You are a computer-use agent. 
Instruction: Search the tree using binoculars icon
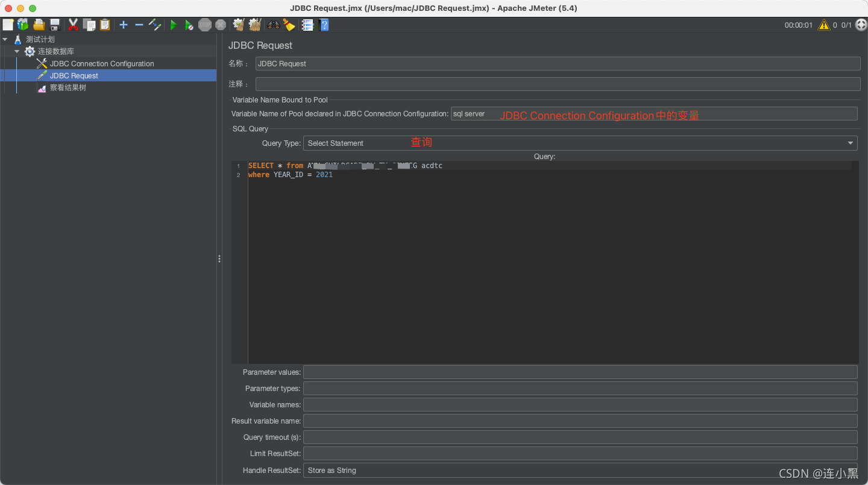(x=274, y=25)
